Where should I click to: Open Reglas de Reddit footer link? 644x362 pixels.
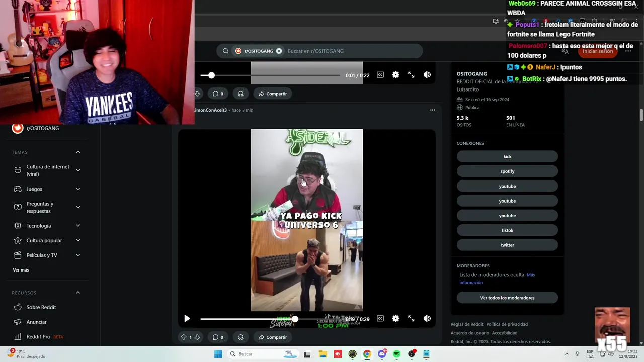point(467,324)
